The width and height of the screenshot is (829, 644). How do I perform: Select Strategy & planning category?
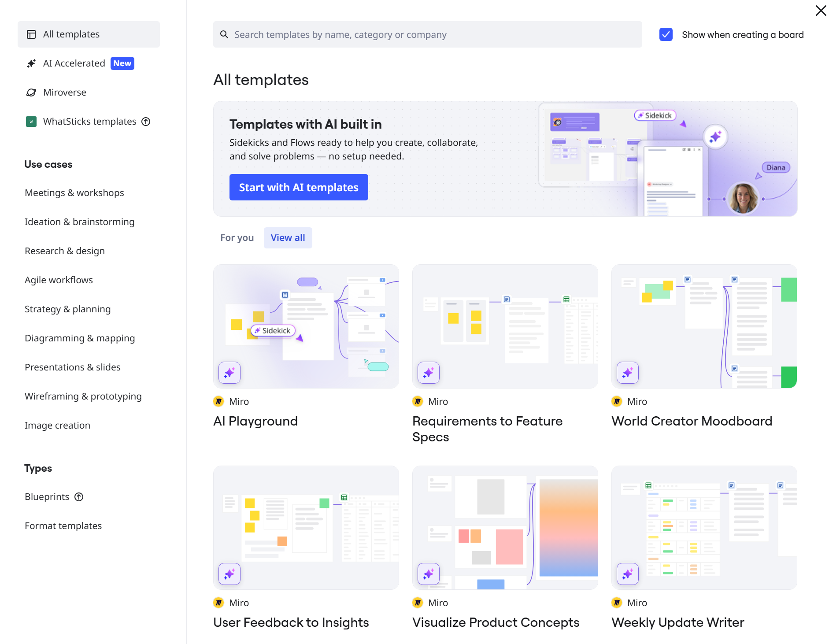pos(68,309)
